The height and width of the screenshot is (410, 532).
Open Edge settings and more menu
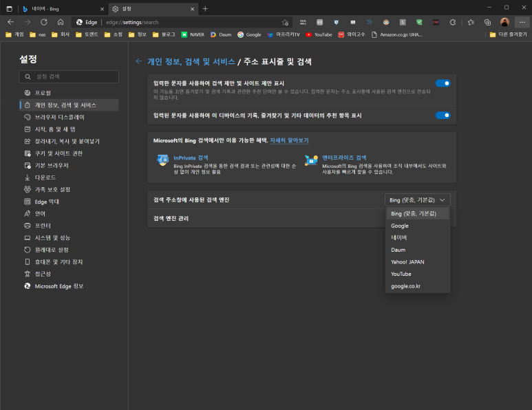pos(522,23)
